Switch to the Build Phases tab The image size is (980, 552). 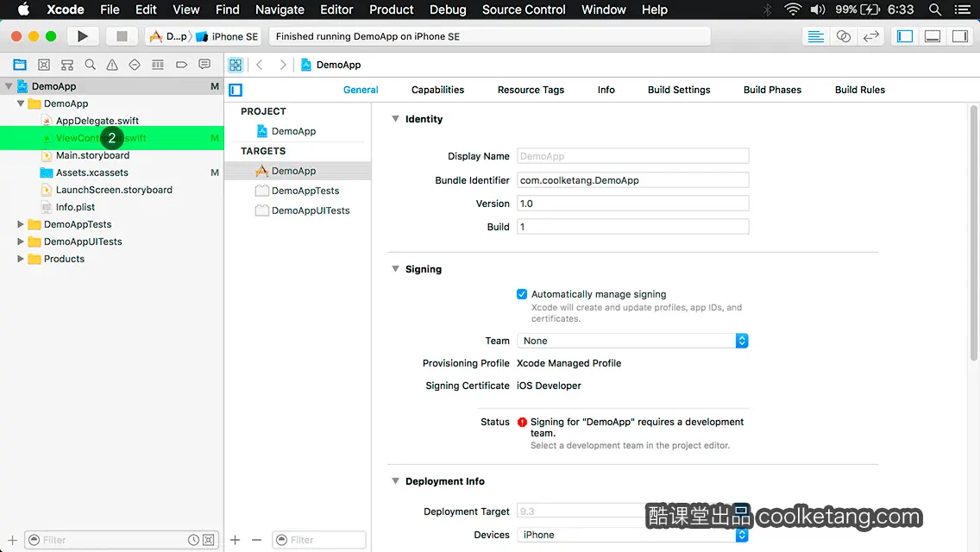point(772,90)
